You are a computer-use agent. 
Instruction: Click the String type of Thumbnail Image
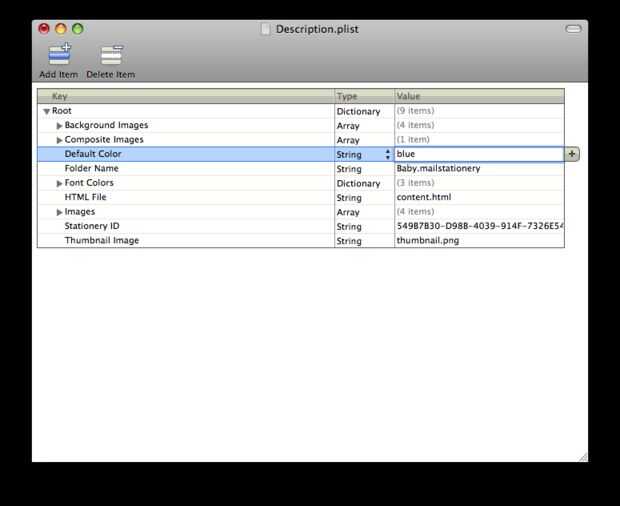click(349, 241)
